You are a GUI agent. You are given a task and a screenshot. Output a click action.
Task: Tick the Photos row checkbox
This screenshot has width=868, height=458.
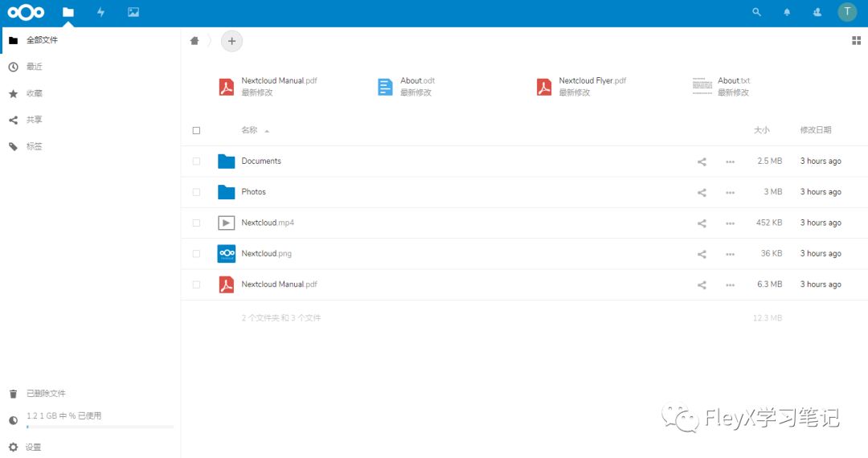pyautogui.click(x=196, y=192)
